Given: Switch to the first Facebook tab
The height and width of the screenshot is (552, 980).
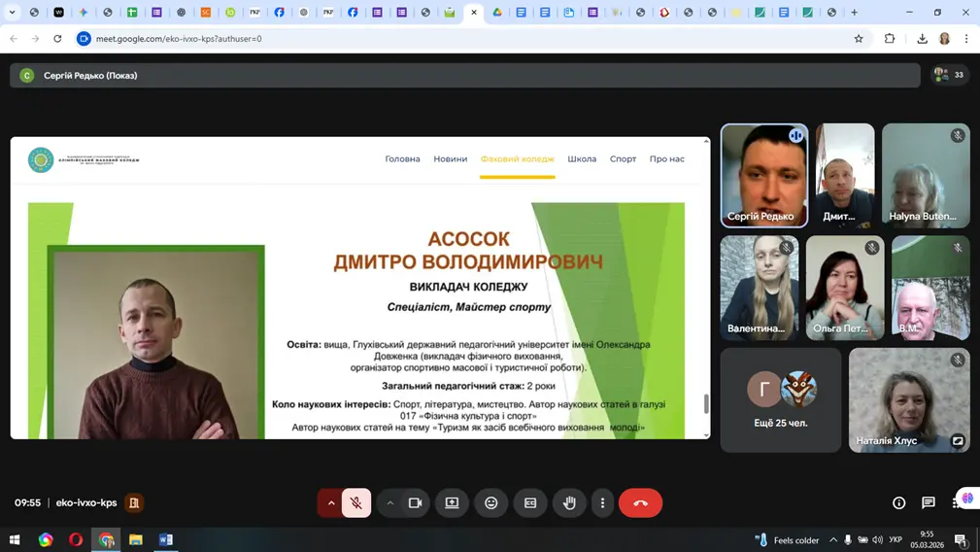Looking at the screenshot, I should point(280,12).
